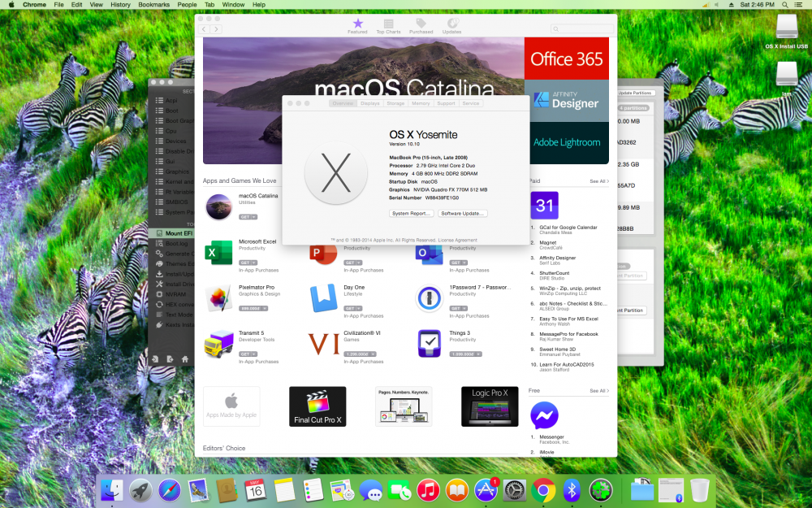Switch to Storage tab in About window
The height and width of the screenshot is (508, 812).
[395, 104]
